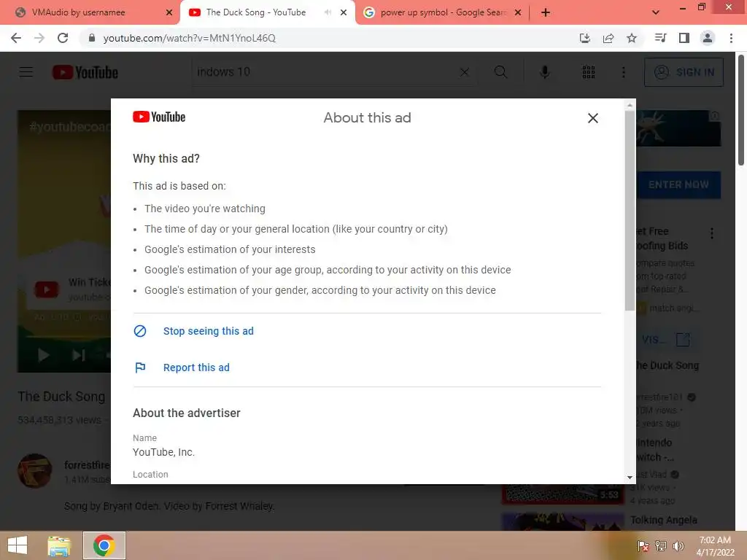Open File Explorer from taskbar
The width and height of the screenshot is (747, 560).
pyautogui.click(x=59, y=545)
